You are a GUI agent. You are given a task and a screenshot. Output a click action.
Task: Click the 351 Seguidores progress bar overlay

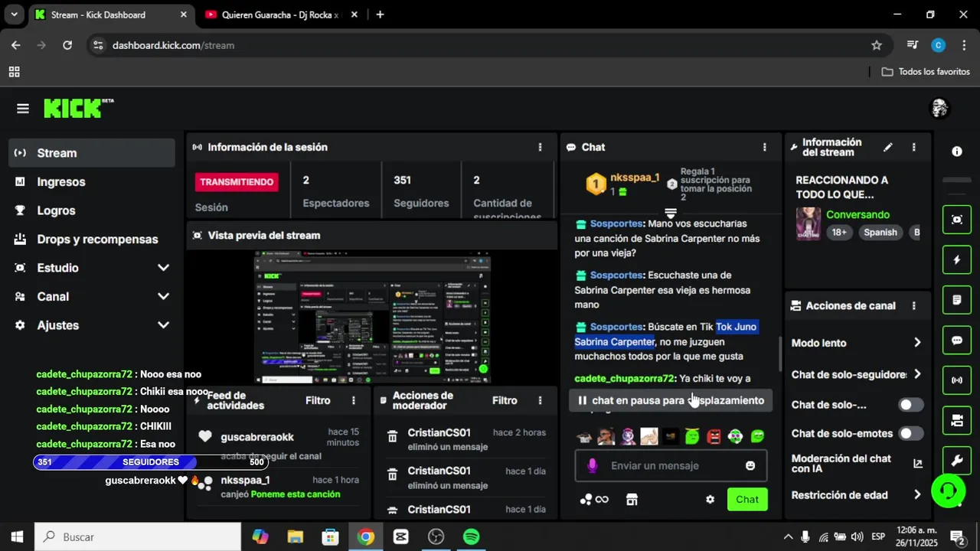[x=149, y=462]
